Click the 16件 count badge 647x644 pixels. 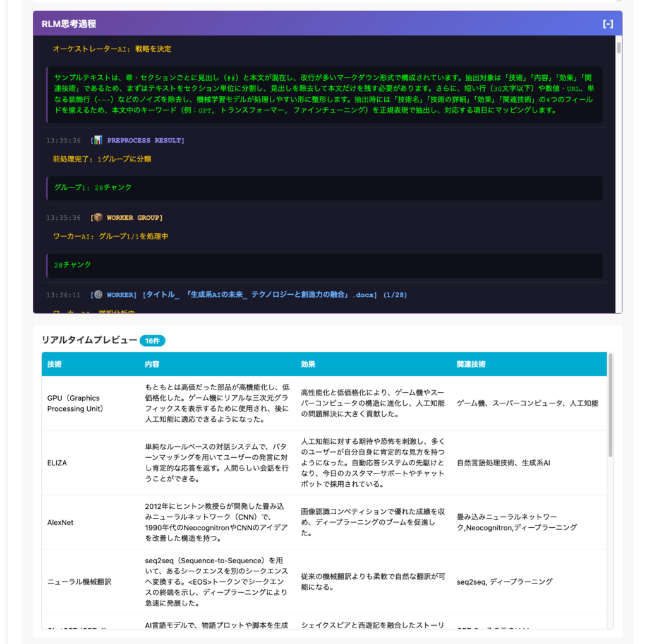pos(152,341)
